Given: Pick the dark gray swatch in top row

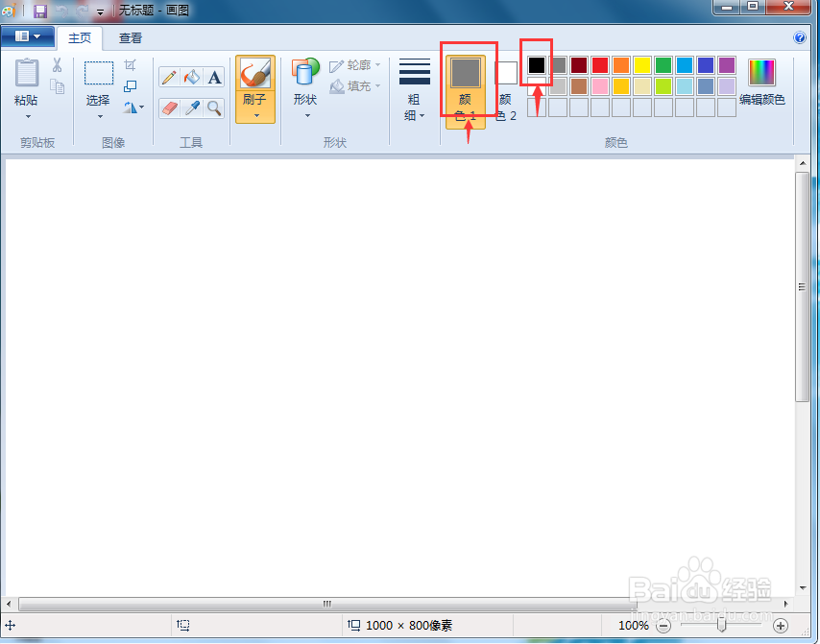Looking at the screenshot, I should point(558,65).
